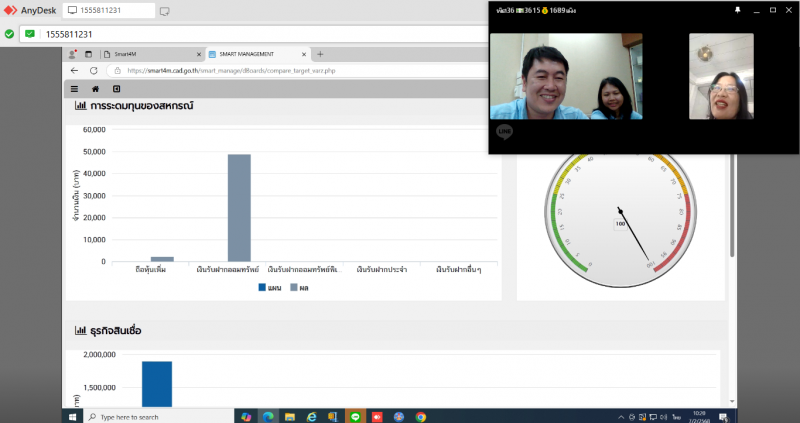Reload the current web page
The height and width of the screenshot is (423, 800).
click(x=93, y=70)
